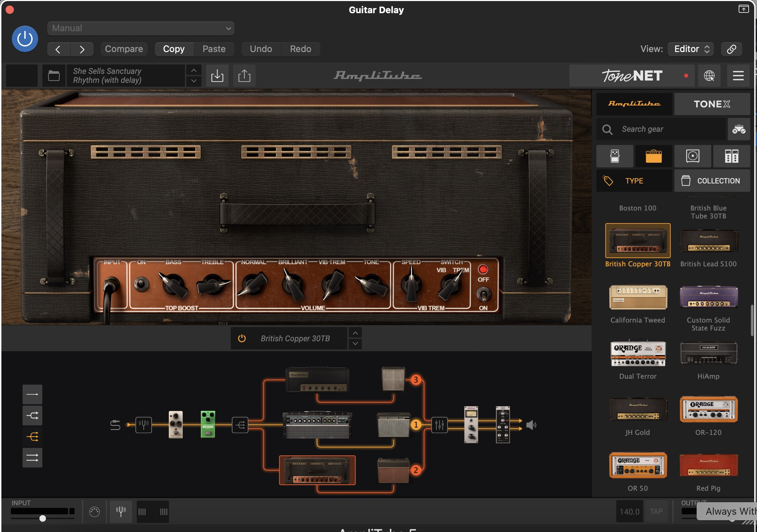Viewport: 757px width, 532px height.
Task: Open ToneNET panel
Action: pyautogui.click(x=632, y=76)
